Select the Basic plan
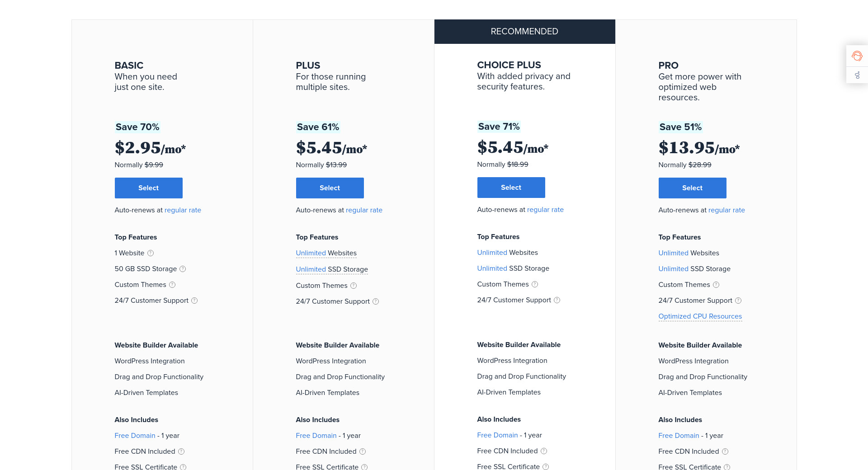The height and width of the screenshot is (470, 868). pyautogui.click(x=148, y=188)
